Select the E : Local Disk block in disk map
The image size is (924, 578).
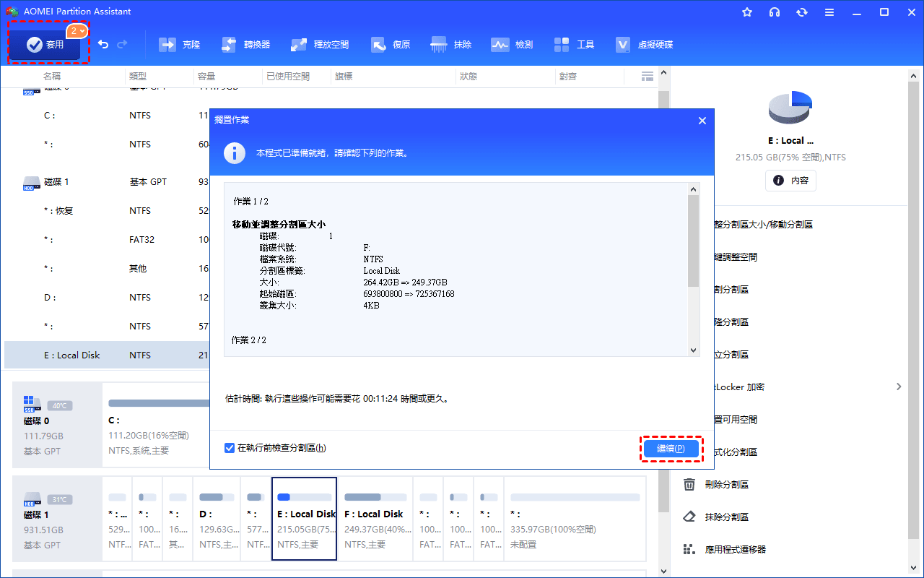(304, 519)
